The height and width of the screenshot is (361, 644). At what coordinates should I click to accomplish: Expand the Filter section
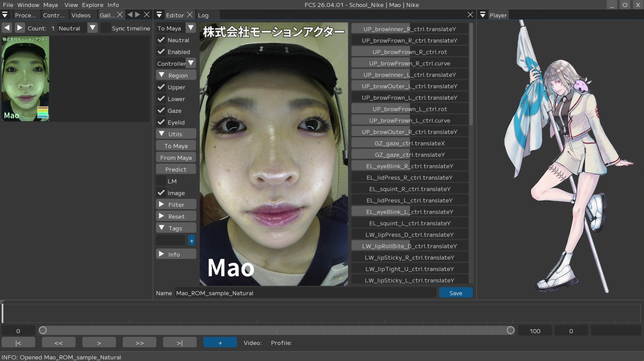(x=176, y=205)
